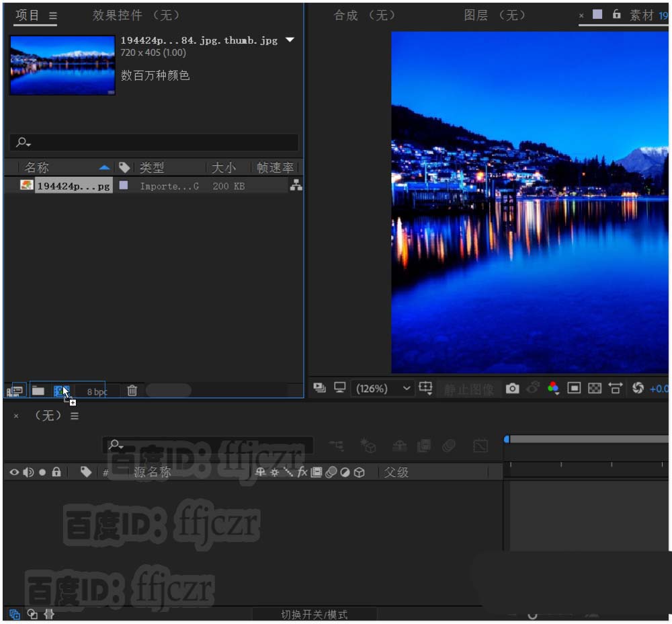
Task: Expand footage info dropdown arrow next to filename
Action: pyautogui.click(x=290, y=40)
